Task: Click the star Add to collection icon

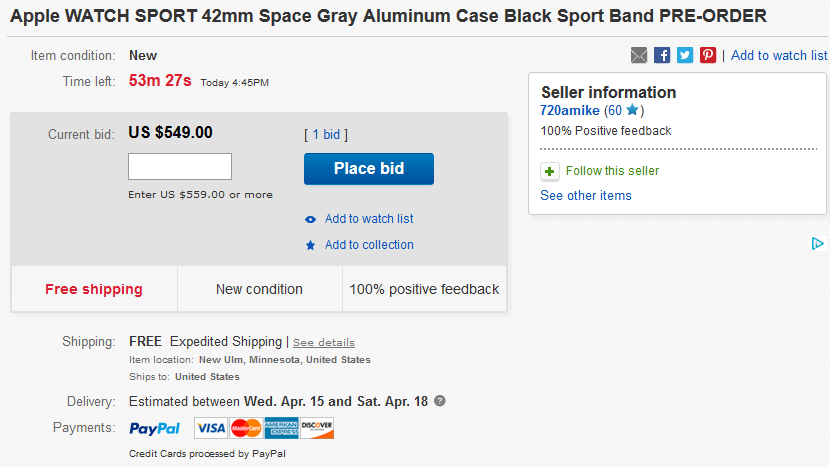Action: (x=310, y=245)
